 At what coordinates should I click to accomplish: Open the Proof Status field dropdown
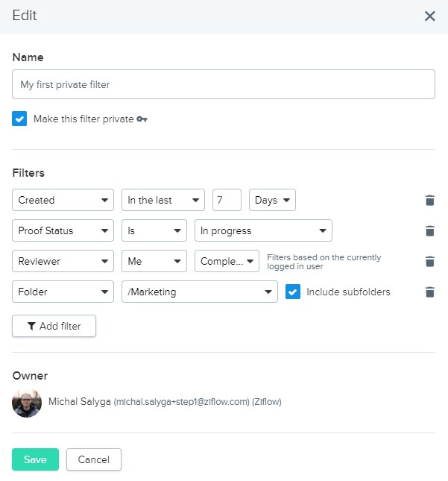(x=63, y=230)
